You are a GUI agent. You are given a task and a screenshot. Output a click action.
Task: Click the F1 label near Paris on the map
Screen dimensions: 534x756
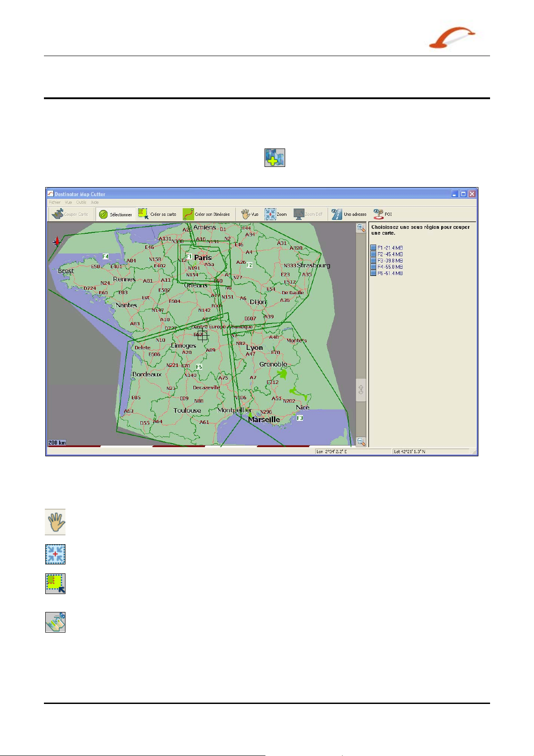coord(189,257)
